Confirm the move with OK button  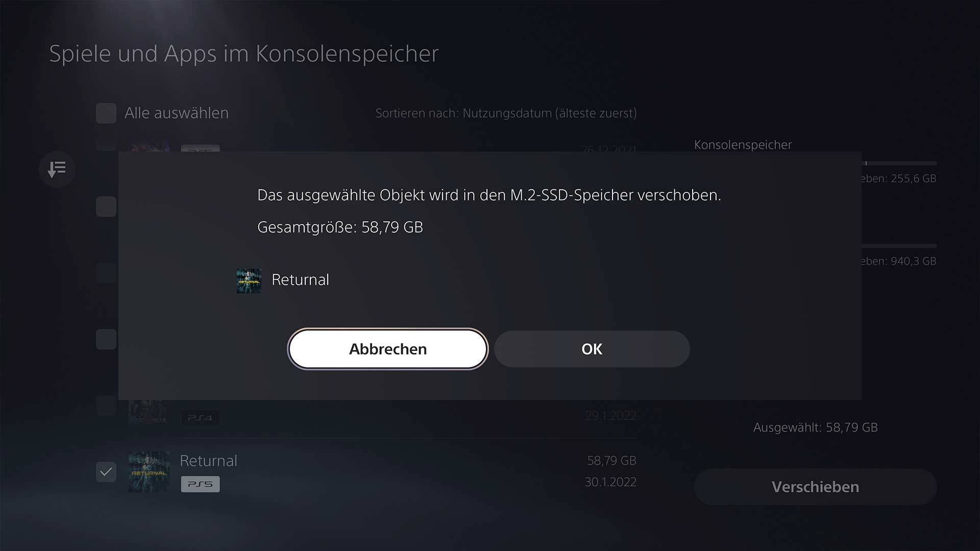click(x=592, y=349)
